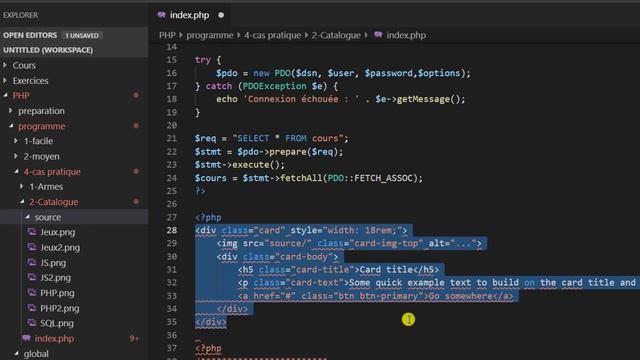Select the global folder label
Image resolution: width=640 pixels, height=360 pixels.
tap(36, 354)
